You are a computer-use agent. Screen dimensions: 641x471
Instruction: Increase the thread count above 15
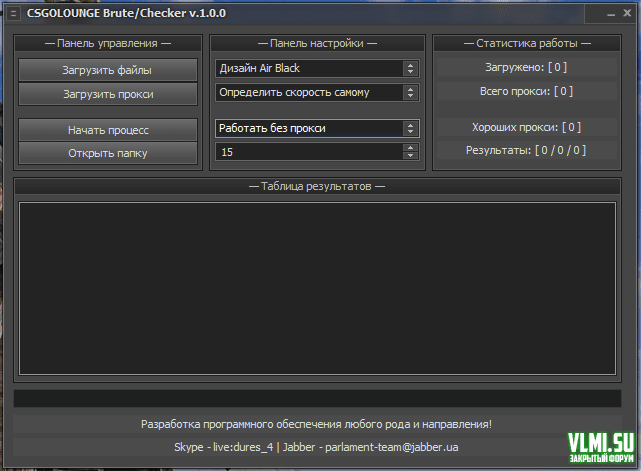[x=410, y=147]
